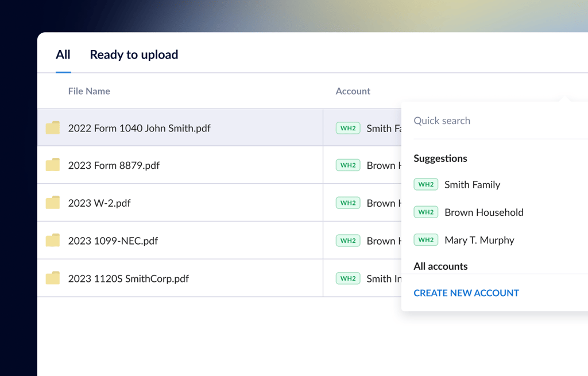Open the 2023 W-2.pdf file name
This screenshot has height=376, width=588.
99,203
